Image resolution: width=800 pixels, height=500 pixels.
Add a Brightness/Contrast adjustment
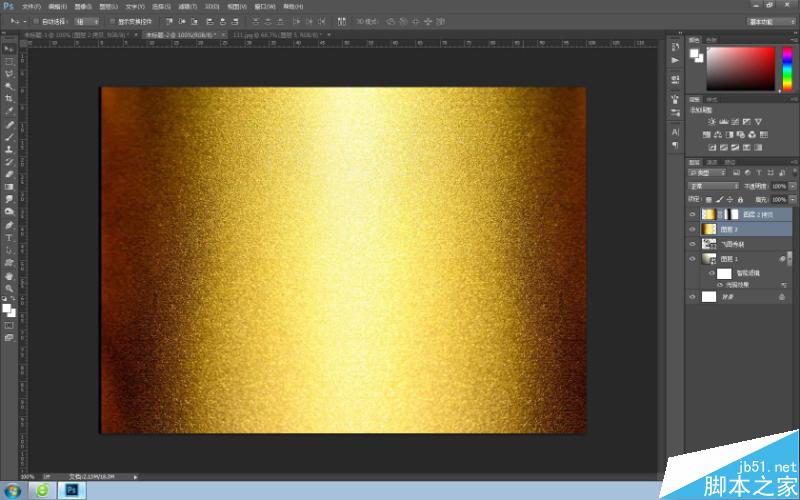[x=712, y=121]
